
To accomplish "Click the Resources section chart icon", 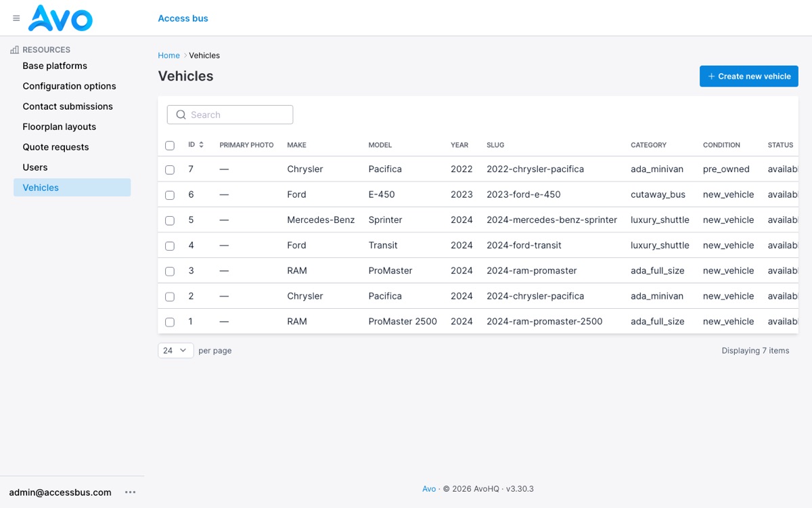I will 14,49.
